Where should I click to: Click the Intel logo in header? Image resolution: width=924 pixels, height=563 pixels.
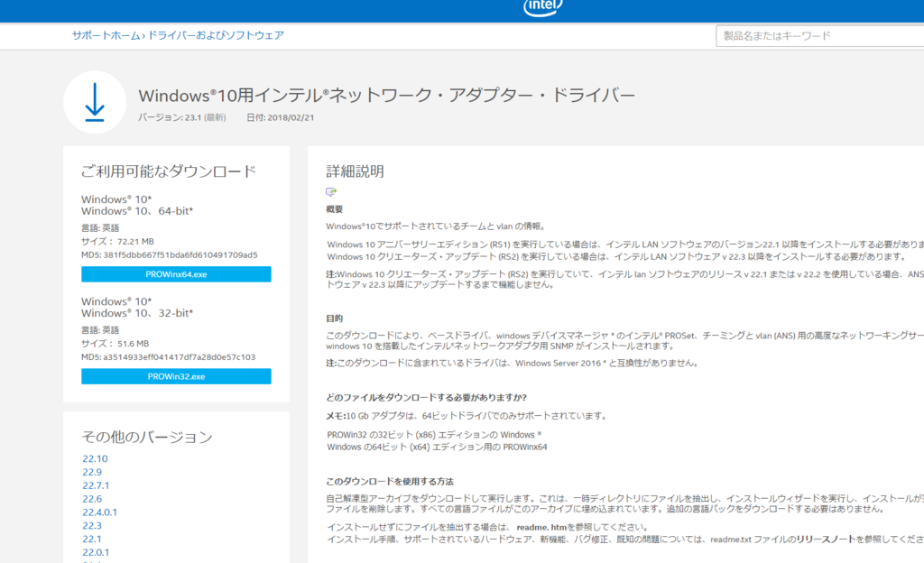click(542, 7)
